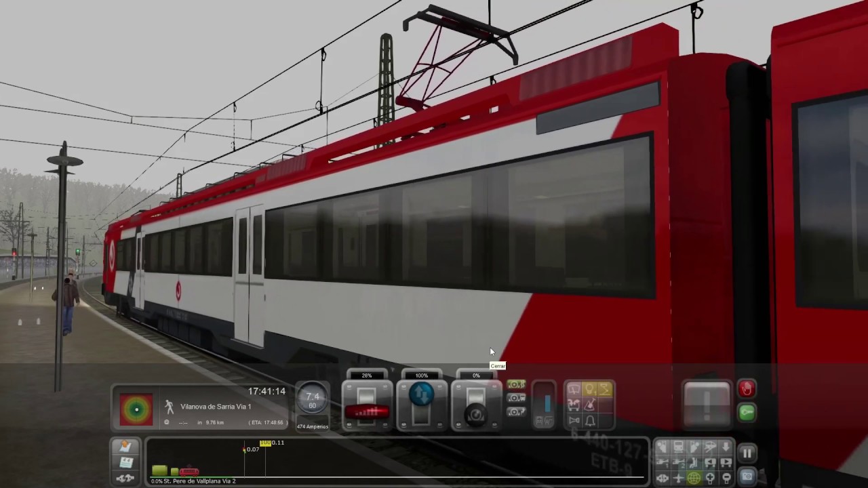868x488 pixels.
Task: Sound the horn icon
Action: pos(574,420)
